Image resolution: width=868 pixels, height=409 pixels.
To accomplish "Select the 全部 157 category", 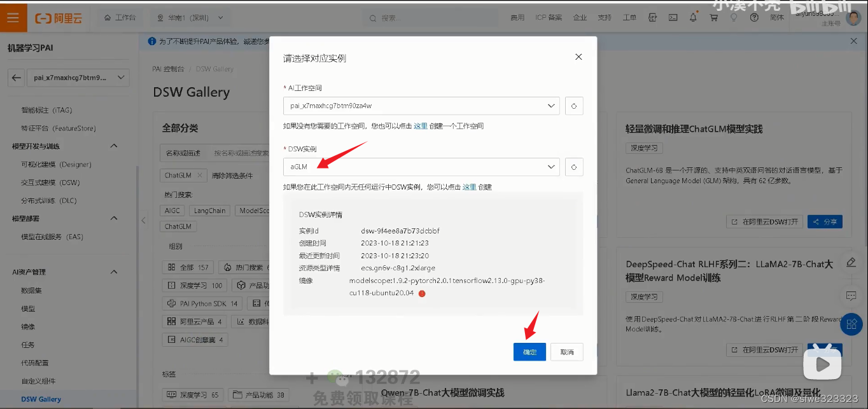I will pyautogui.click(x=188, y=267).
